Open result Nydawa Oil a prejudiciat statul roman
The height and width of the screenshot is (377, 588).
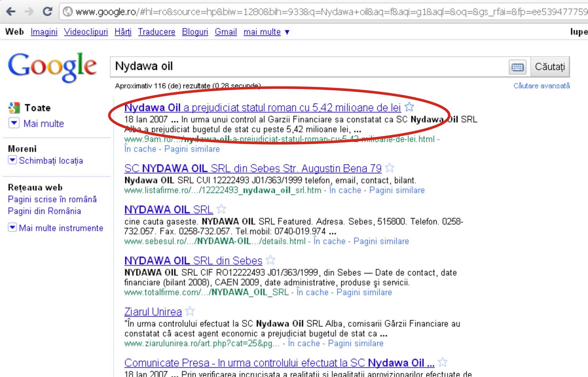(x=262, y=107)
